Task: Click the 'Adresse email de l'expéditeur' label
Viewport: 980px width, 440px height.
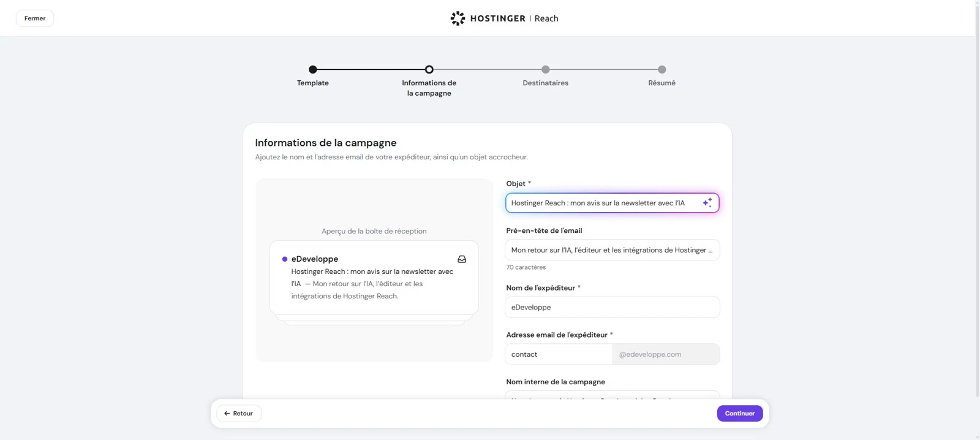Action: point(557,335)
